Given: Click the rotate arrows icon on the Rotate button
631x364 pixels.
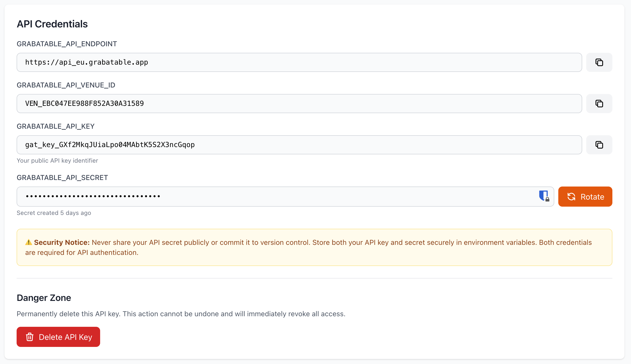Looking at the screenshot, I should tap(572, 197).
